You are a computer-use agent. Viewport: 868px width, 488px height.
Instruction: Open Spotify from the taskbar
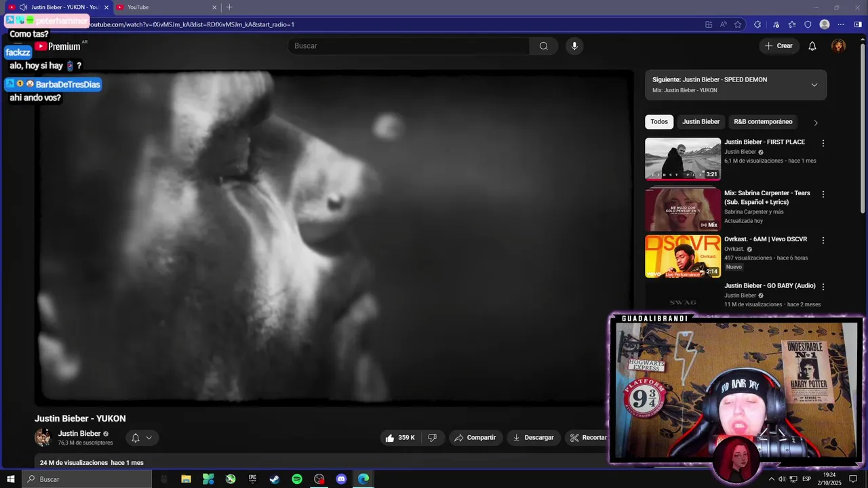click(297, 479)
